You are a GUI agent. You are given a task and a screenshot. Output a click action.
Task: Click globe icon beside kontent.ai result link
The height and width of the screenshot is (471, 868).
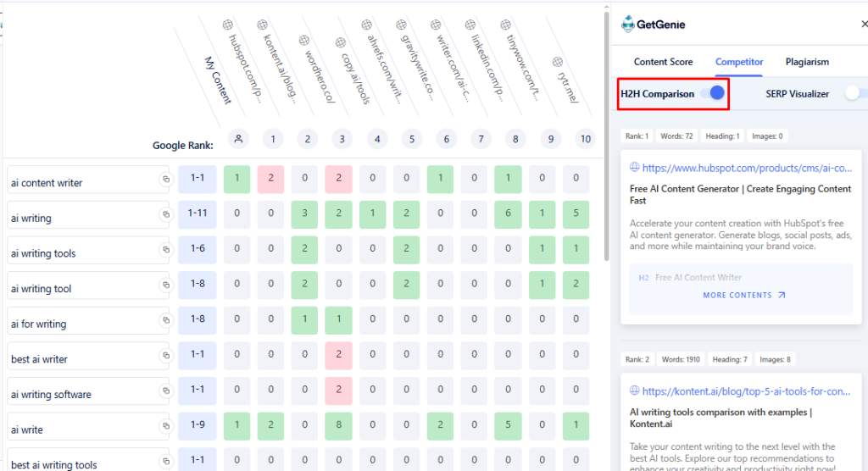(634, 391)
